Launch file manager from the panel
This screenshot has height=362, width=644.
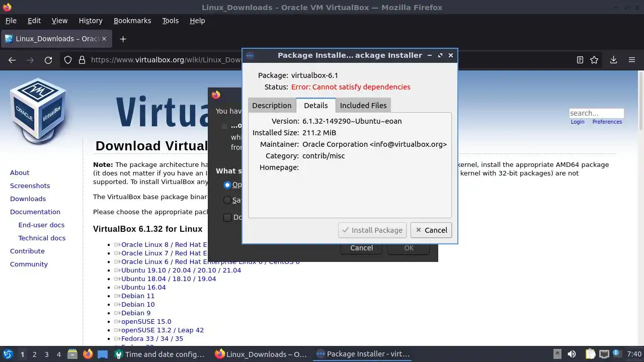[x=72, y=354]
